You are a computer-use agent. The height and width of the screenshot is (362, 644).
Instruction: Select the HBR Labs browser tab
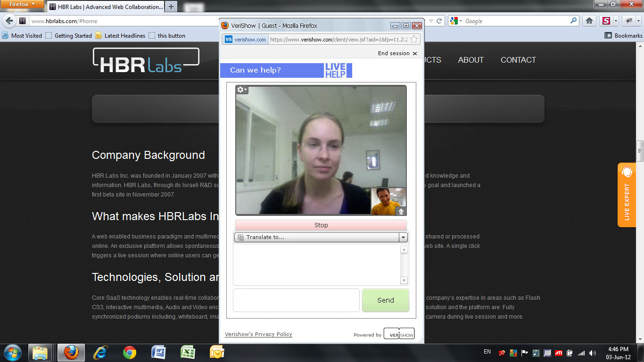coord(106,7)
